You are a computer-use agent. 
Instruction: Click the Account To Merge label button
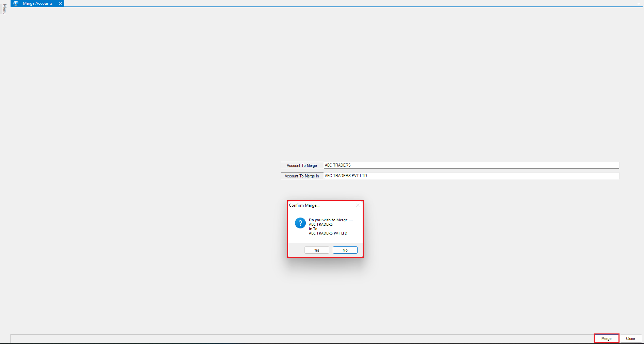coord(302,166)
